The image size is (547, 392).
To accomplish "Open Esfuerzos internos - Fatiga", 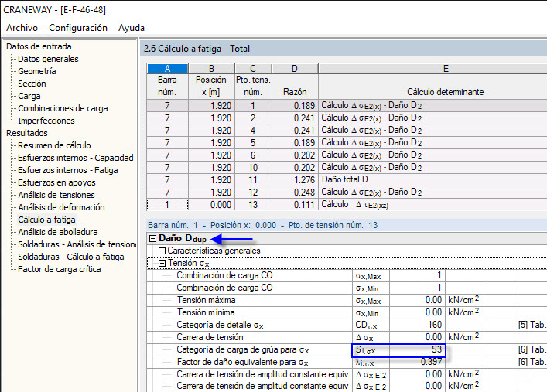I will tap(68, 170).
